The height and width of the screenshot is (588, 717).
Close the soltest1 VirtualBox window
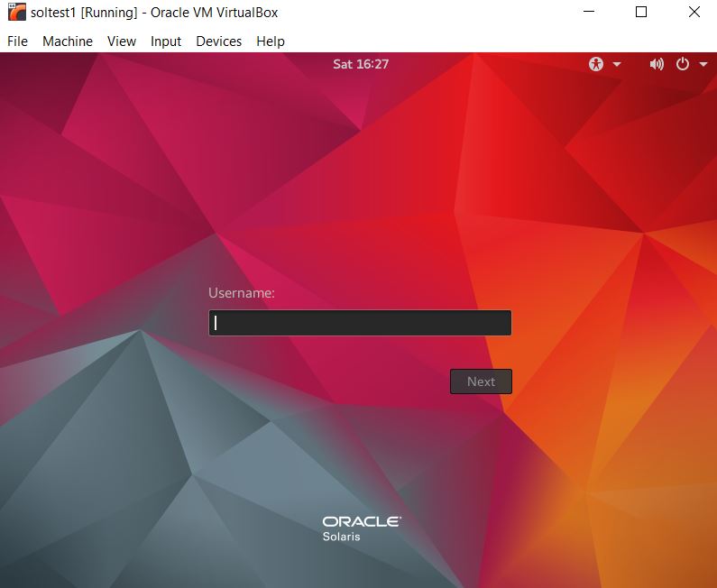point(694,12)
